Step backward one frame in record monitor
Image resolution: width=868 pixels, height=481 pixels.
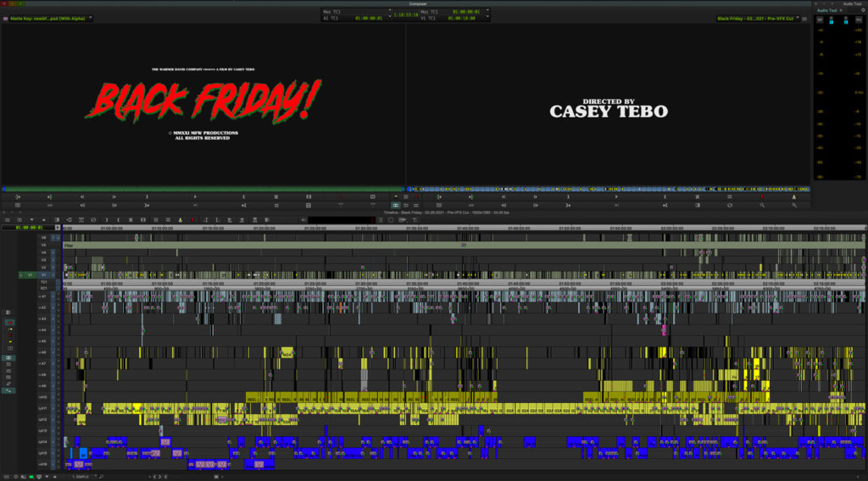click(x=504, y=196)
